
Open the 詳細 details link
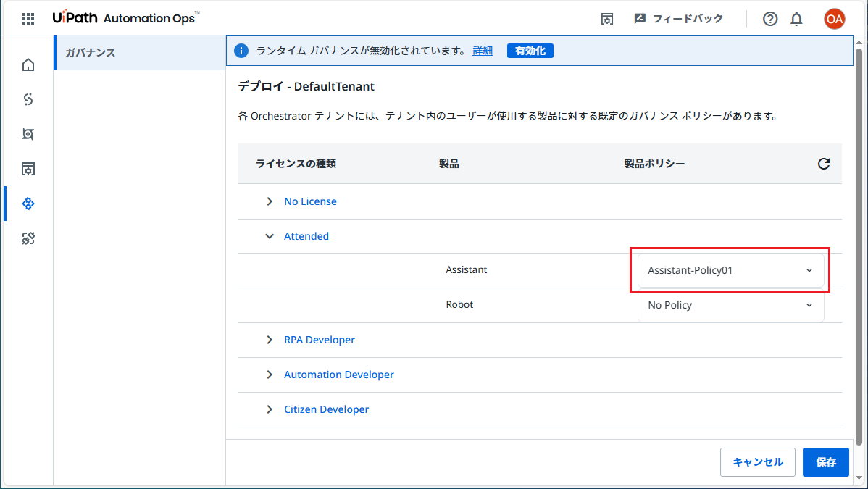[483, 51]
